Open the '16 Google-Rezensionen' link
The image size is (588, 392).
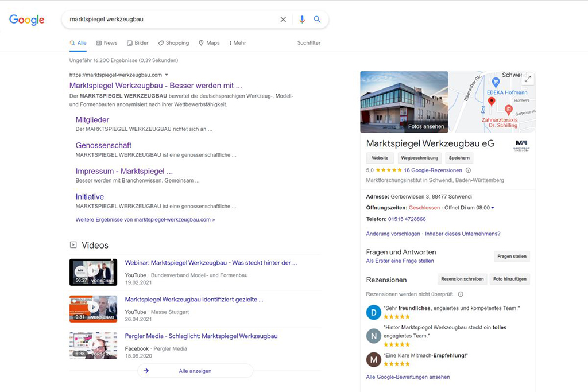(433, 170)
